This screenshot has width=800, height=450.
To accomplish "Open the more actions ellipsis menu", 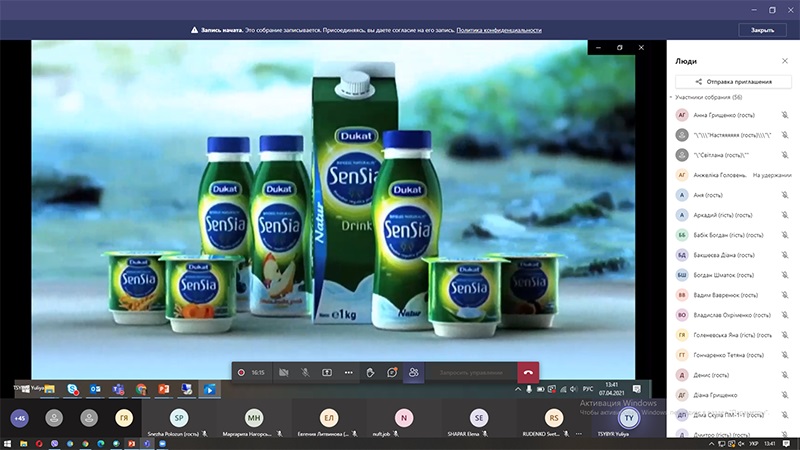I will (x=348, y=372).
